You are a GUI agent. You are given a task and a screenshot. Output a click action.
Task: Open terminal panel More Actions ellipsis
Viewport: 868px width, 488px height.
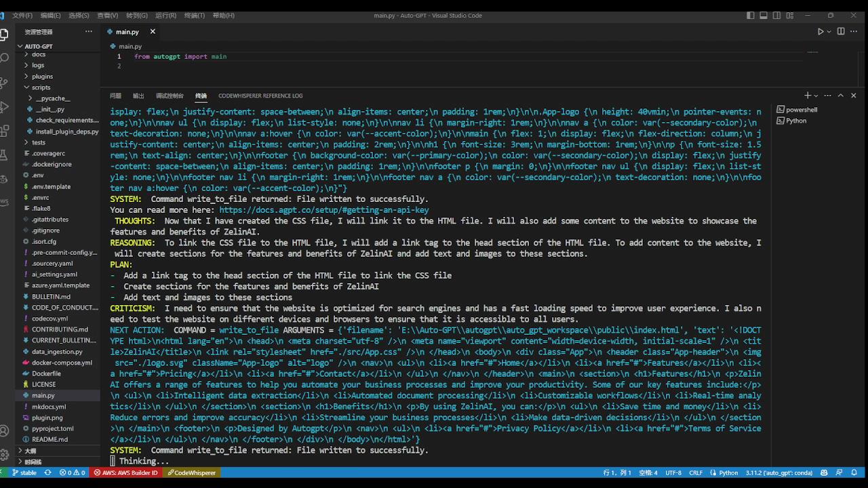pos(827,96)
